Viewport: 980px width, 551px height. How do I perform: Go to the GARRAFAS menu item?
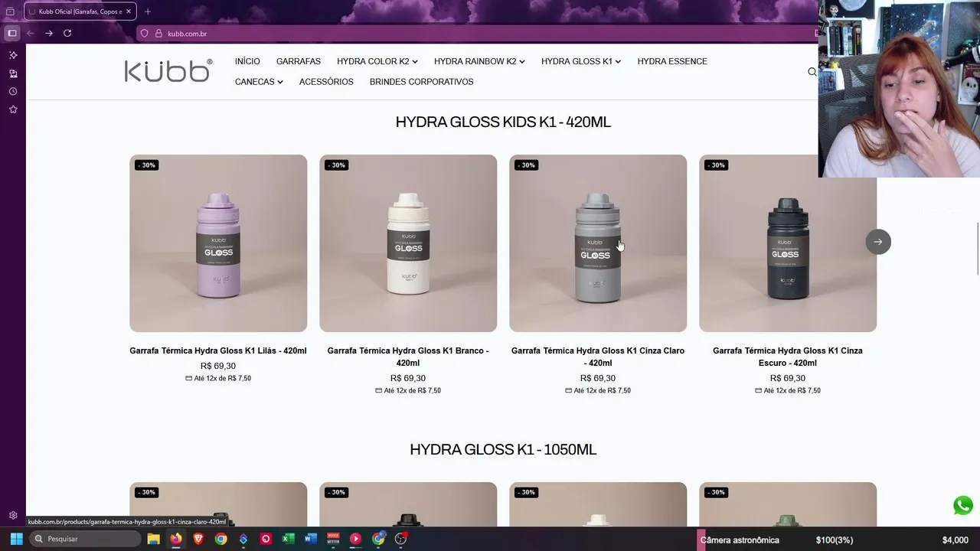coord(299,61)
